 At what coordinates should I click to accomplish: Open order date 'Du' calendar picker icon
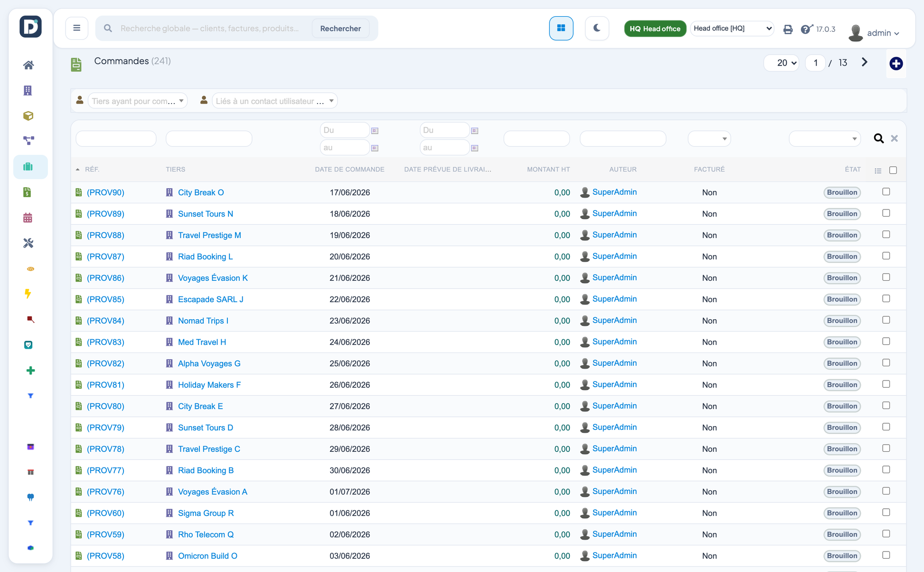pyautogui.click(x=375, y=131)
